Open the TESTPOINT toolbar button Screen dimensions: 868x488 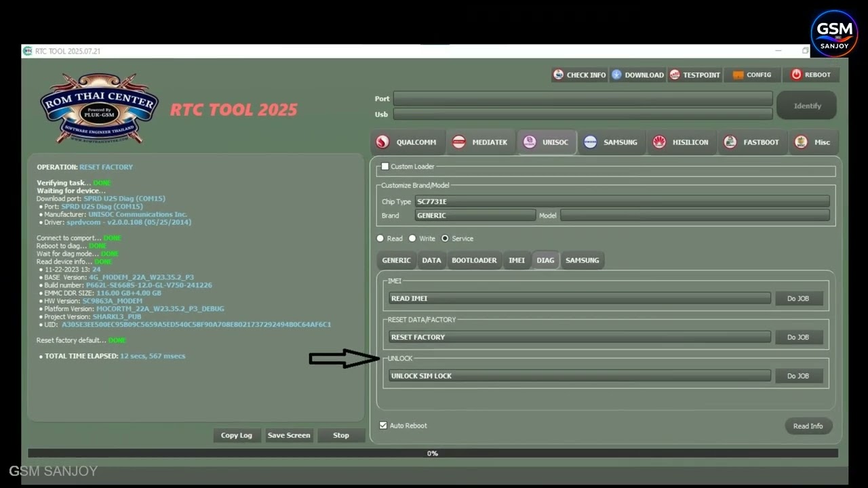(x=695, y=75)
